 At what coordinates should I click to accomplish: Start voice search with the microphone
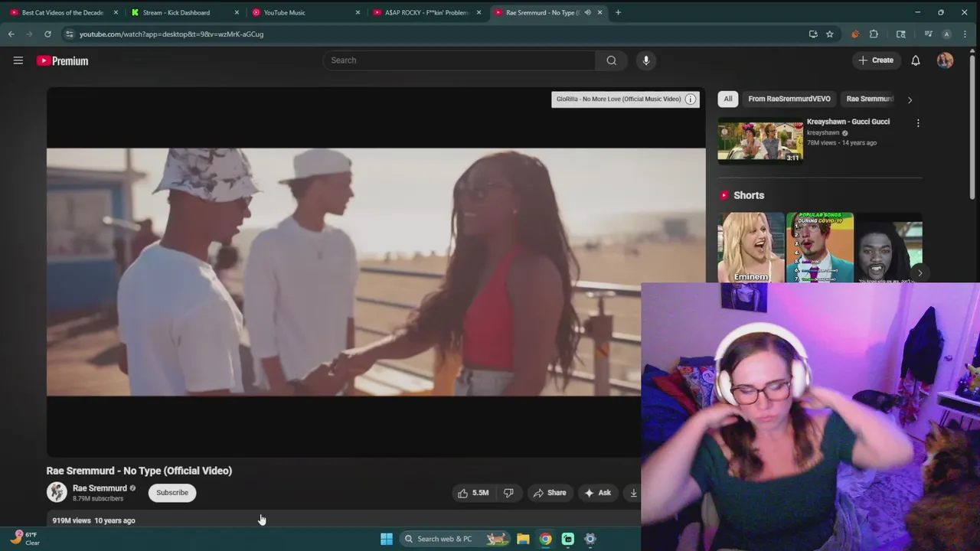pos(646,60)
